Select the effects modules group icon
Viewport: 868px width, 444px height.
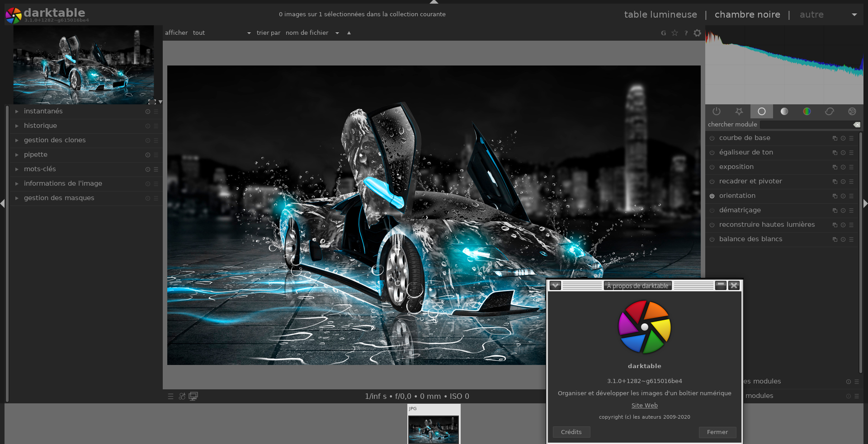852,111
